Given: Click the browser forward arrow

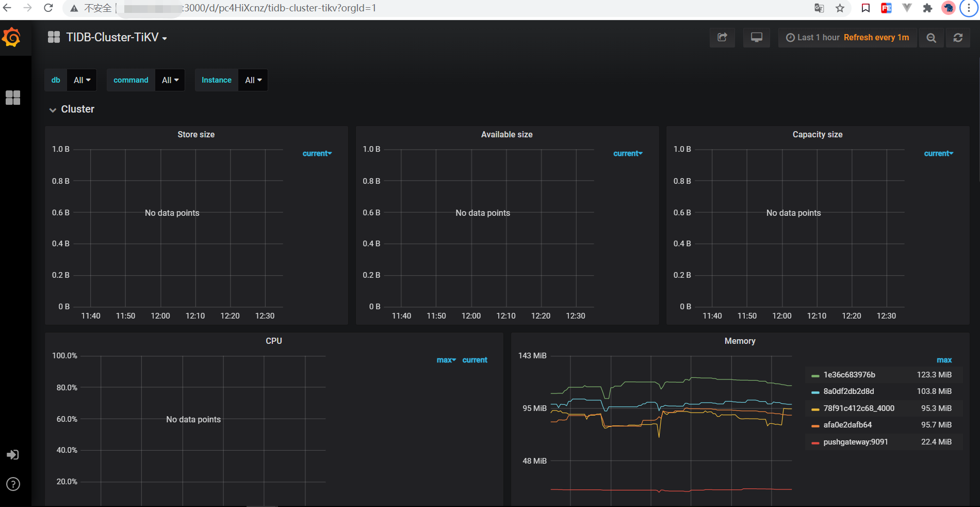Looking at the screenshot, I should coord(28,8).
